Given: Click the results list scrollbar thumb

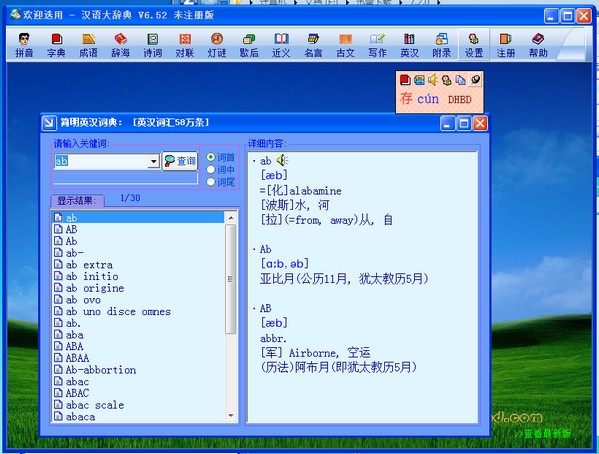Looking at the screenshot, I should coord(230,279).
